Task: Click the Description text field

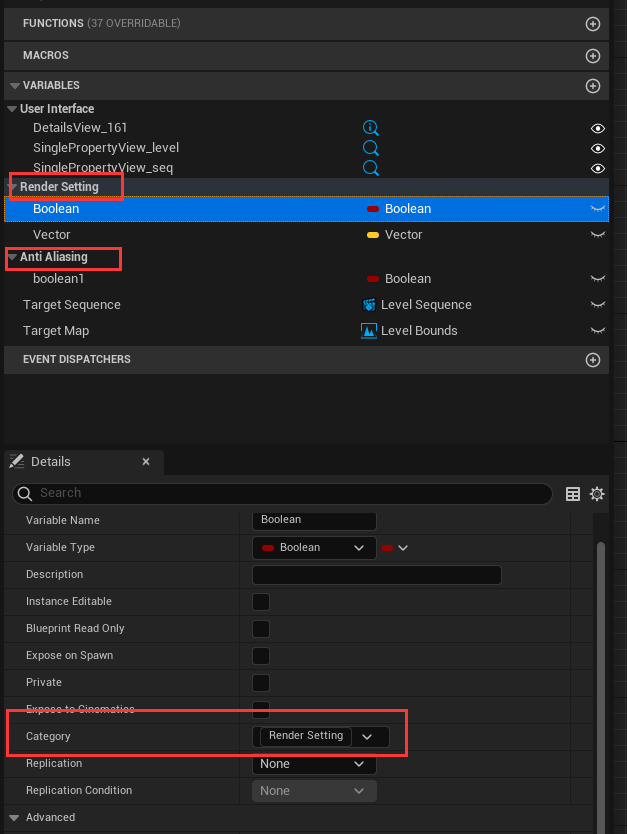Action: click(376, 575)
